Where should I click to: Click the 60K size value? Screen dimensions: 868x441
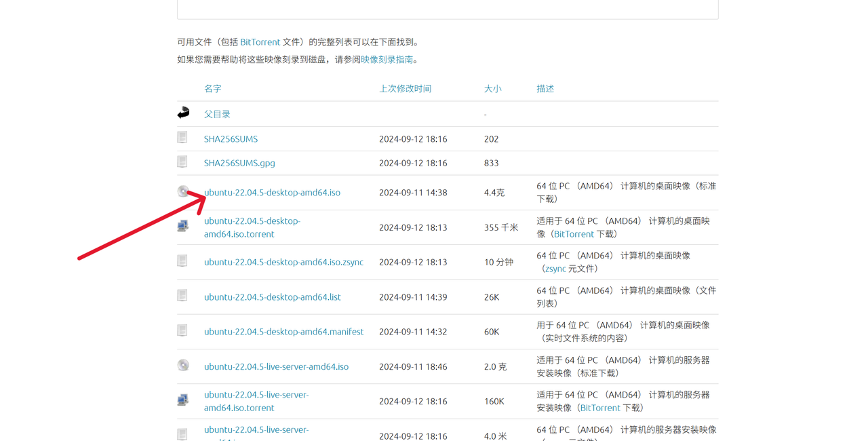point(492,331)
